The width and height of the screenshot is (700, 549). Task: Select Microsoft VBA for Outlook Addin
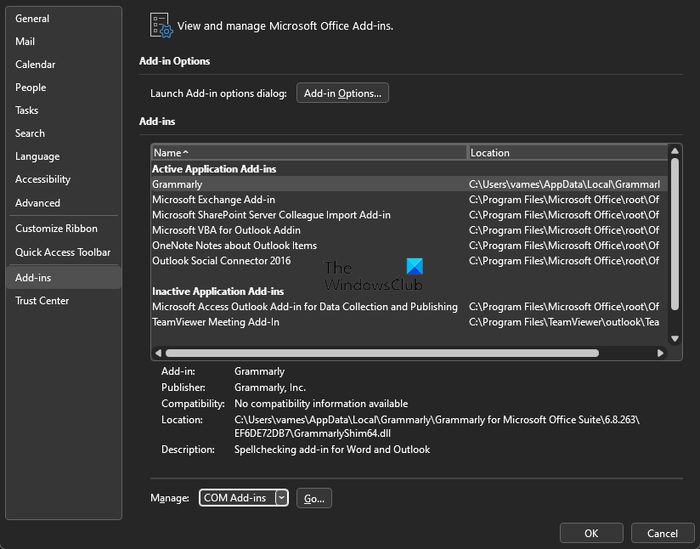click(x=409, y=230)
